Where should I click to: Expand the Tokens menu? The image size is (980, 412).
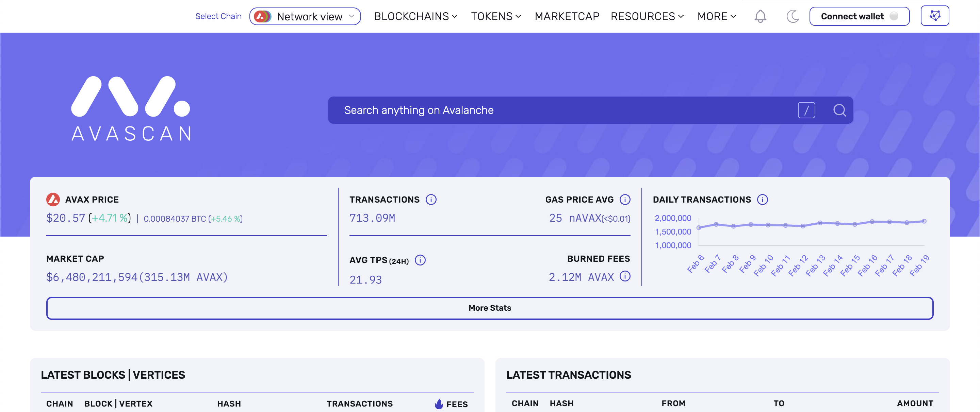[496, 16]
